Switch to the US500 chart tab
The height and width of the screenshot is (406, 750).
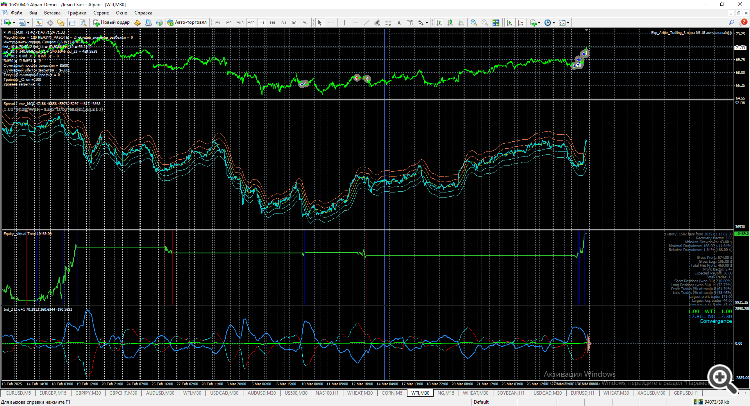click(x=296, y=393)
